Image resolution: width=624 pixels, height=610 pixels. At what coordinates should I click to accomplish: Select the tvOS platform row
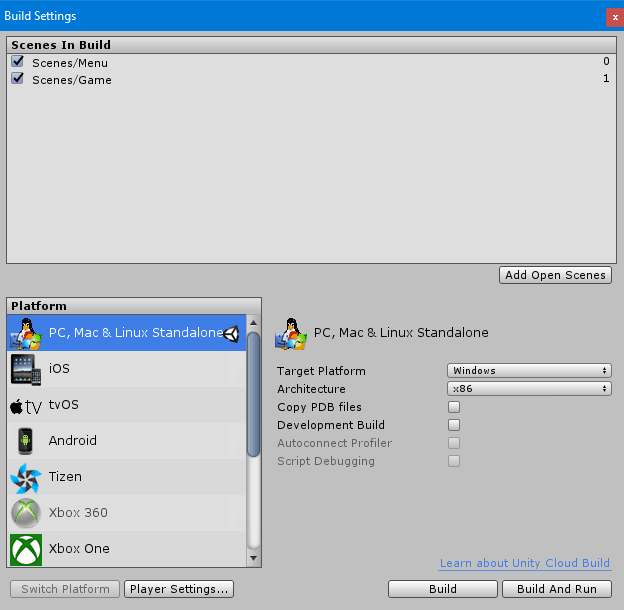point(127,405)
